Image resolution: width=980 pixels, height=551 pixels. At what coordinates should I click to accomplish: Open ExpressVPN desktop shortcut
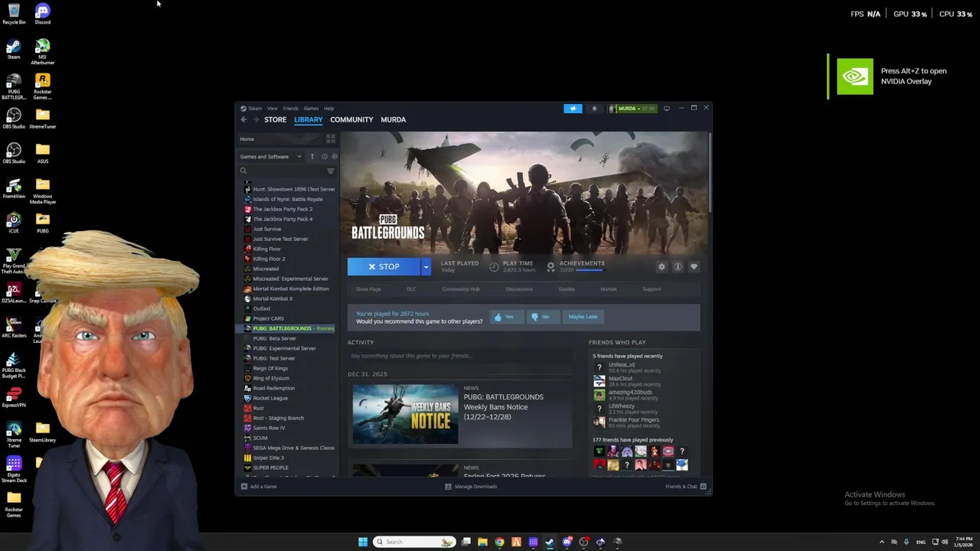pyautogui.click(x=14, y=397)
